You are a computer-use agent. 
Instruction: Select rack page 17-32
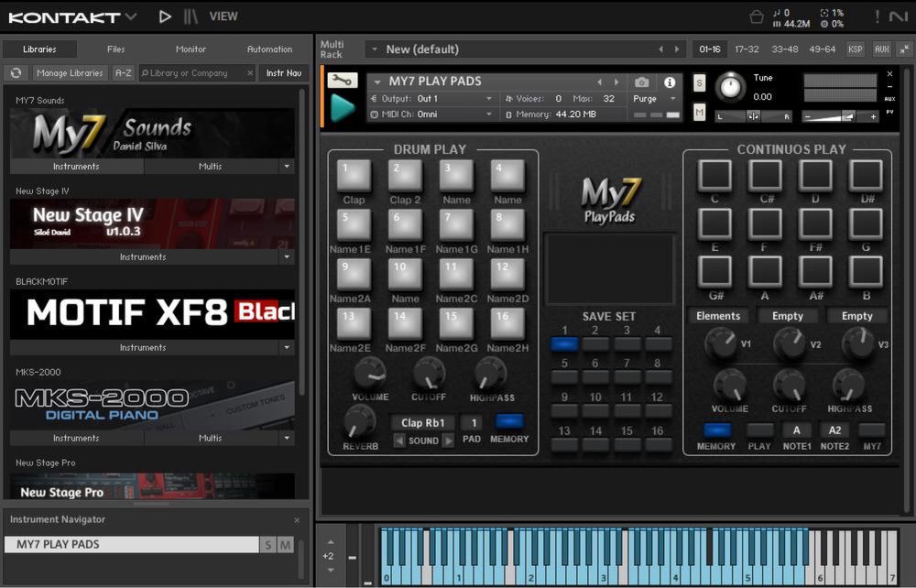coord(747,49)
